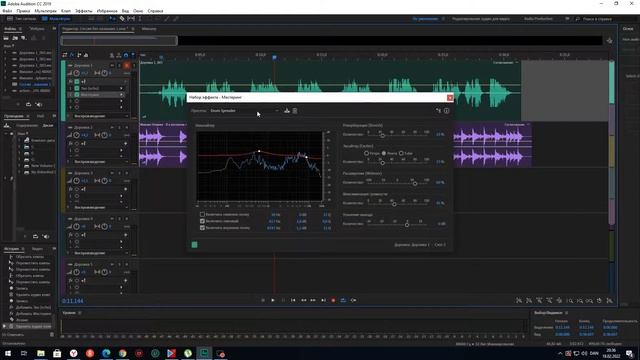Delete the current Mastering preset
Viewport: 640px width, 360px height.
pyautogui.click(x=295, y=111)
